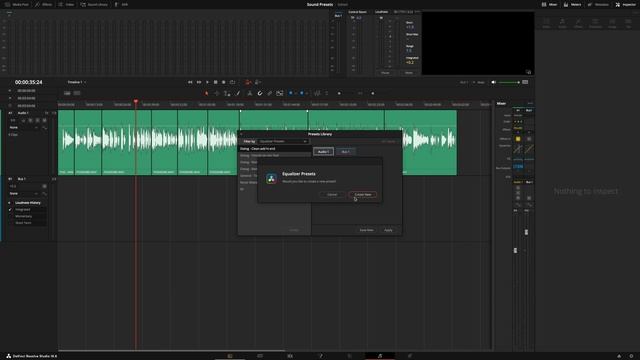The width and height of the screenshot is (640, 360).
Task: Select Bus 1 track button in Presets Library
Action: 345,151
